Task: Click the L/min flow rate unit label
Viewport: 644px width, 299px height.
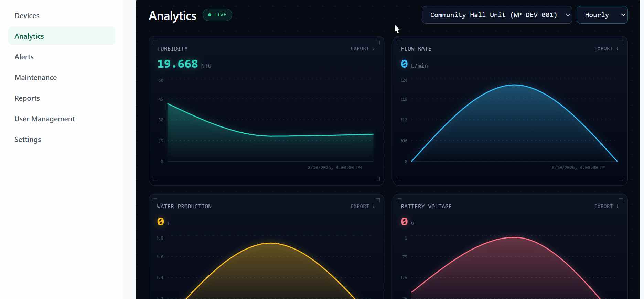Action: pyautogui.click(x=419, y=66)
